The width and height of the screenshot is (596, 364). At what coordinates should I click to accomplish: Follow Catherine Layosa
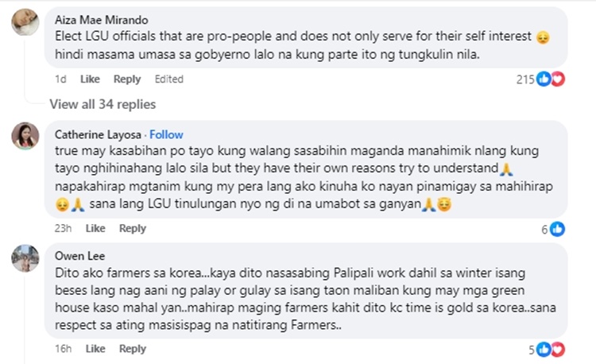[x=166, y=134]
